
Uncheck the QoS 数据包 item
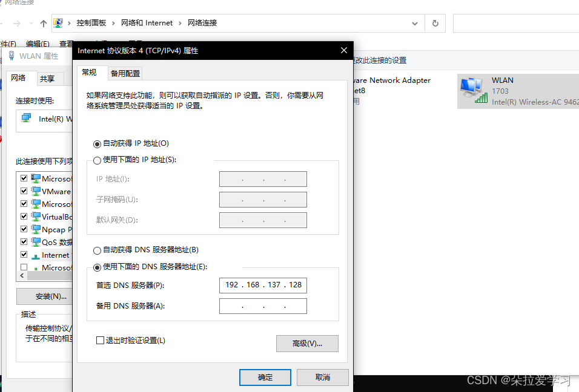tap(24, 241)
